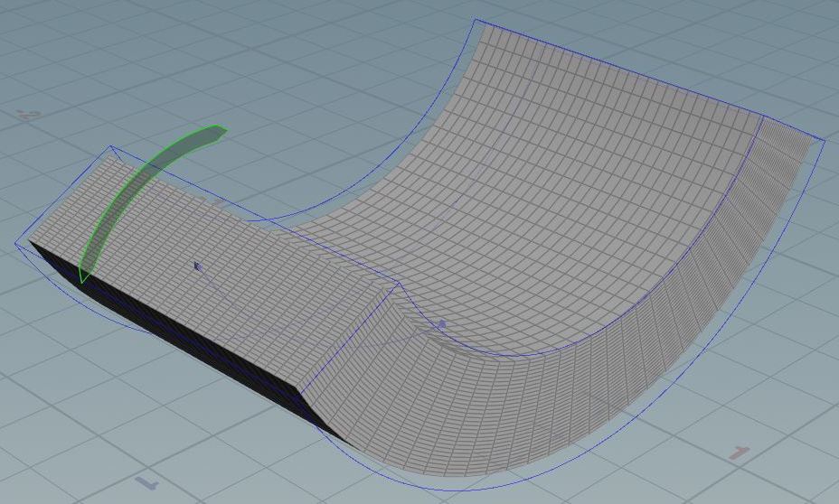The height and width of the screenshot is (504, 839).
Task: Click the blue vertex where the mesh starts bending
Action: click(400, 284)
